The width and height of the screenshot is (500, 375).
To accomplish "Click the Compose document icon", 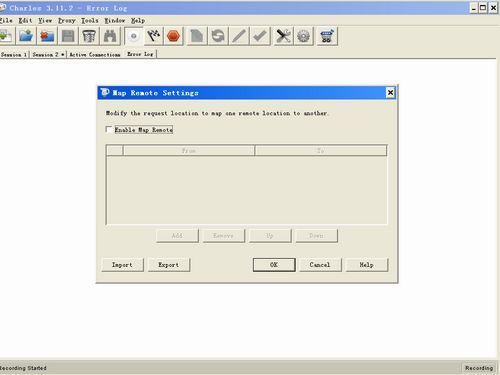I will point(196,36).
